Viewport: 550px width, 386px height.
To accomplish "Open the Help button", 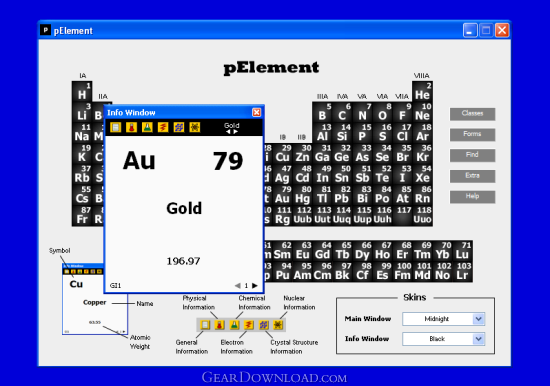I will point(472,197).
